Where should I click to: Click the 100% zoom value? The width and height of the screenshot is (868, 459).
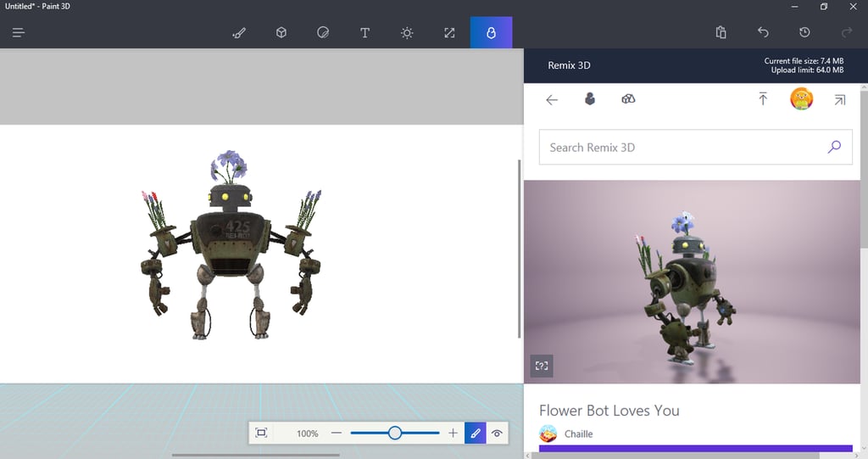pos(307,434)
